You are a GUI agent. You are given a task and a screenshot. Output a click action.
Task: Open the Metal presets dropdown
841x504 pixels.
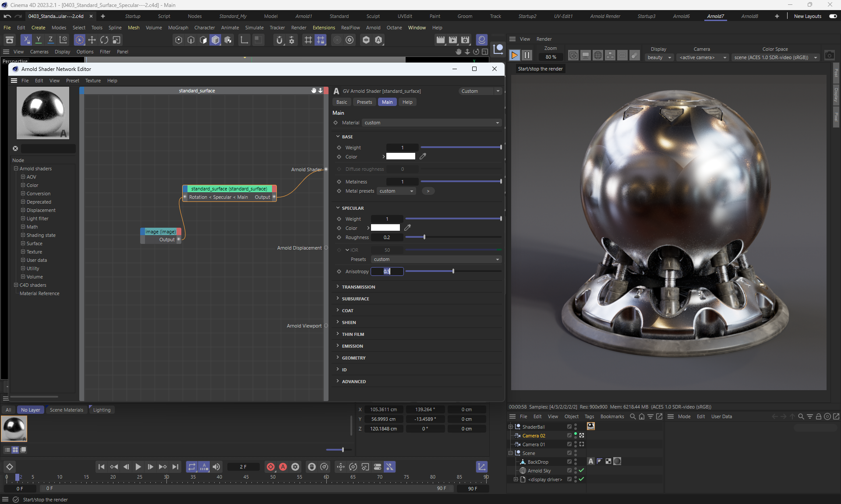click(x=396, y=191)
